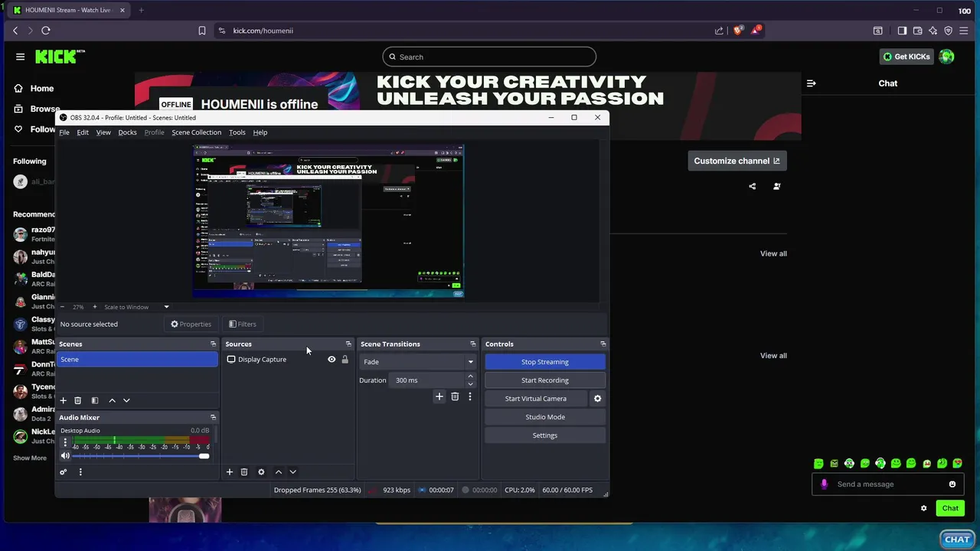Screen dimensions: 980x551
Task: Select Scene item in Scenes list
Action: tap(138, 360)
